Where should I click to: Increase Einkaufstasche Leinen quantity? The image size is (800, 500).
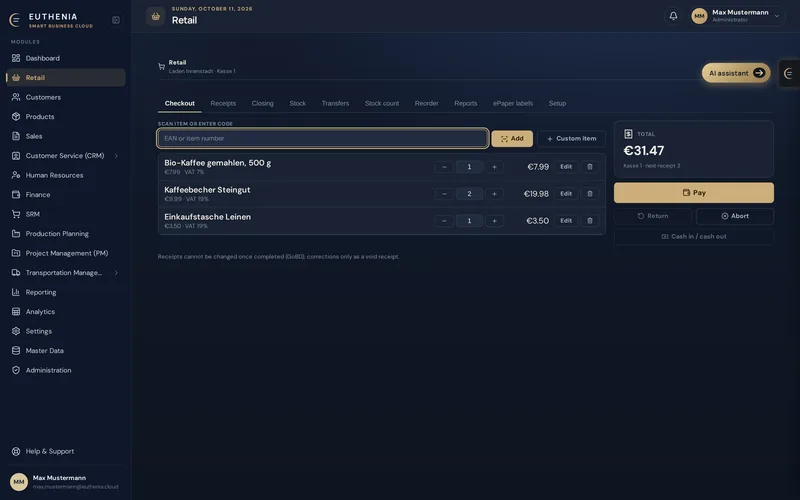coord(494,221)
